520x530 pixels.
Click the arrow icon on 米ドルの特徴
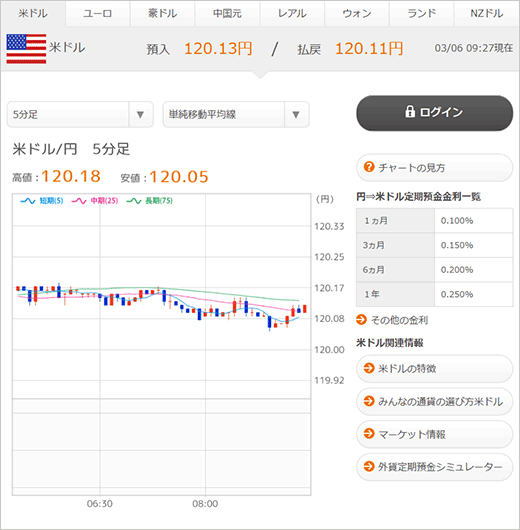(x=369, y=368)
